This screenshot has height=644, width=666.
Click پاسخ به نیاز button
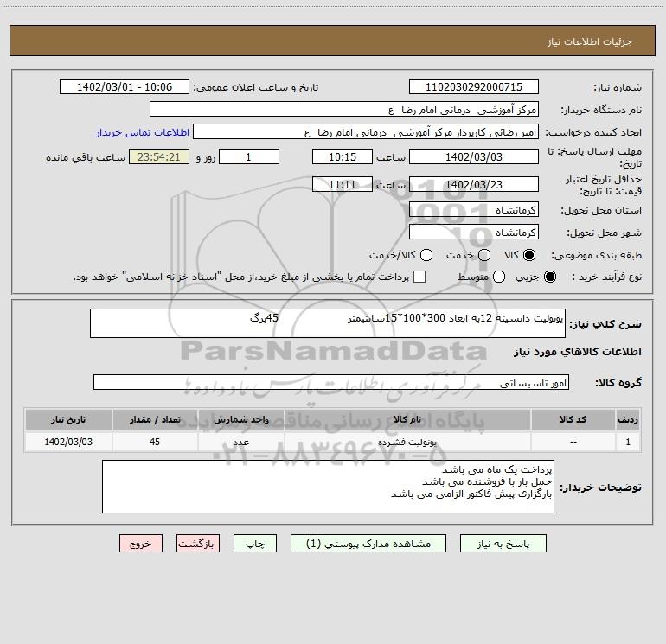point(503,544)
